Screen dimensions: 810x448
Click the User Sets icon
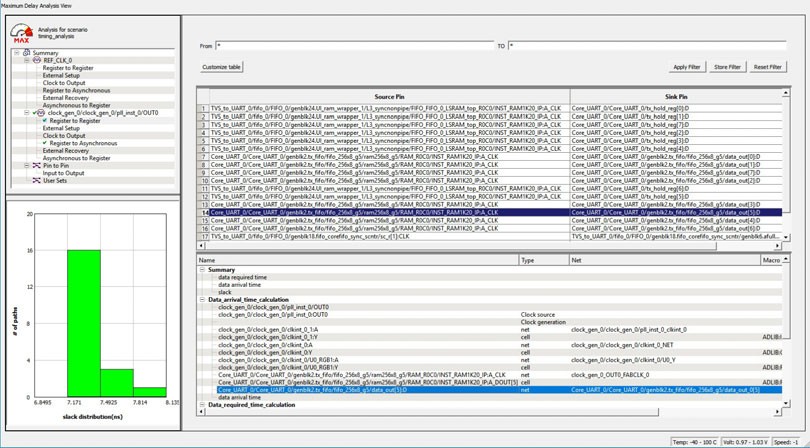coord(37,181)
